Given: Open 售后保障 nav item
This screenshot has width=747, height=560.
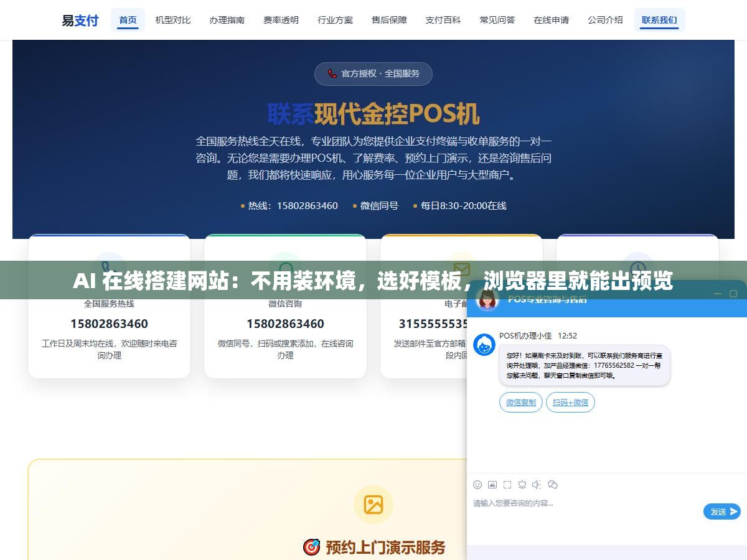Looking at the screenshot, I should [390, 20].
